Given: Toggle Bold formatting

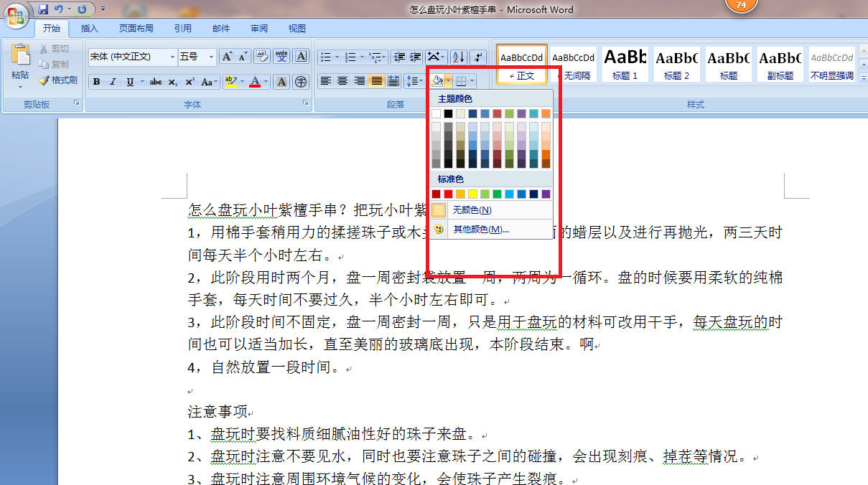Looking at the screenshot, I should [x=96, y=82].
